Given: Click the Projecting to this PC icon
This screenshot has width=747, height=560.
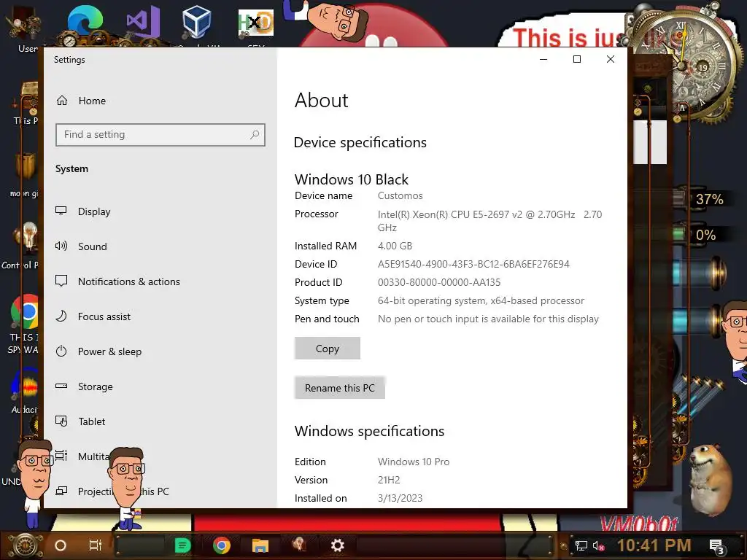Looking at the screenshot, I should coord(61,491).
